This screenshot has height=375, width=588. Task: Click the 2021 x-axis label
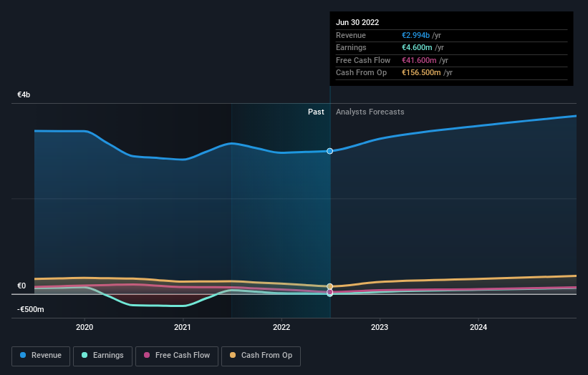coord(183,327)
